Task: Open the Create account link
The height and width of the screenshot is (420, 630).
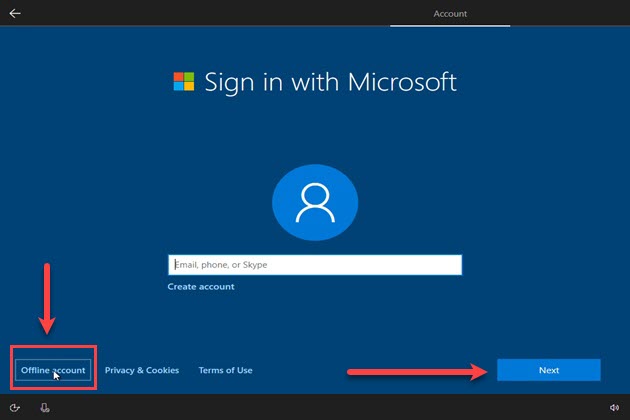Action: [x=201, y=287]
